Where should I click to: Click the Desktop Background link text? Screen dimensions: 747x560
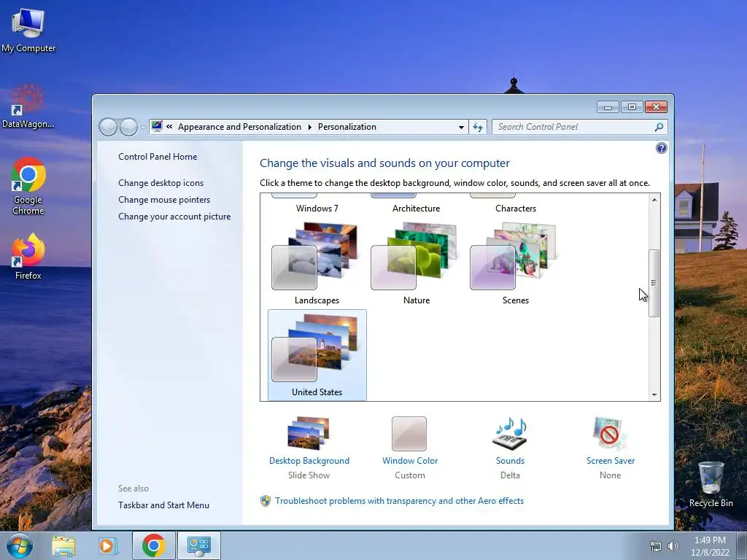click(x=309, y=461)
